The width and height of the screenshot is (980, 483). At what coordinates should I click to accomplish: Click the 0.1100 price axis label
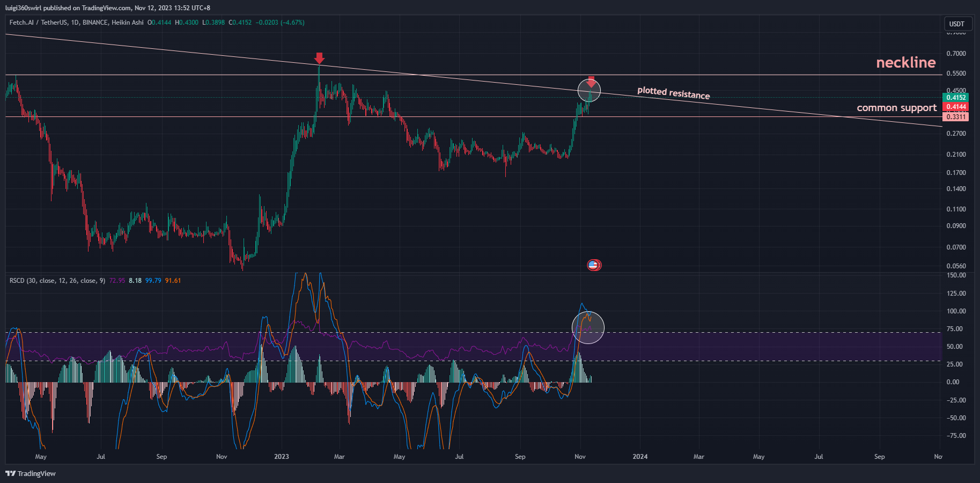coord(956,209)
